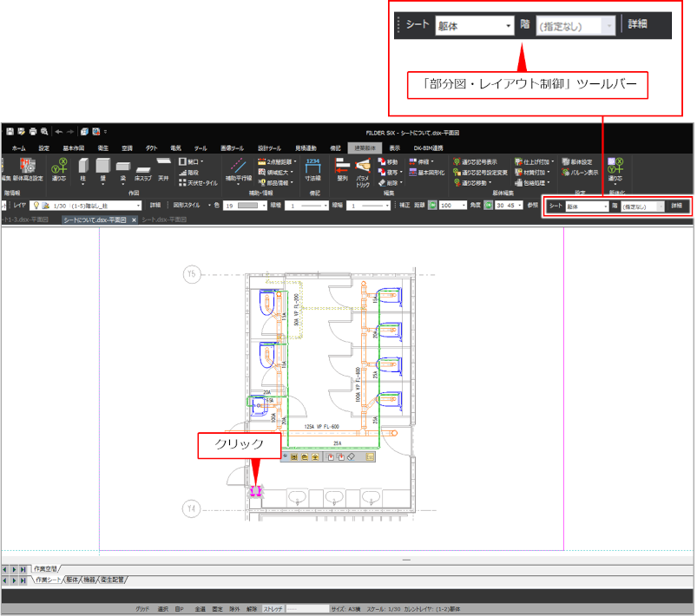Click the パラメトリック parametric tool icon
697x616 pixels.
(362, 167)
